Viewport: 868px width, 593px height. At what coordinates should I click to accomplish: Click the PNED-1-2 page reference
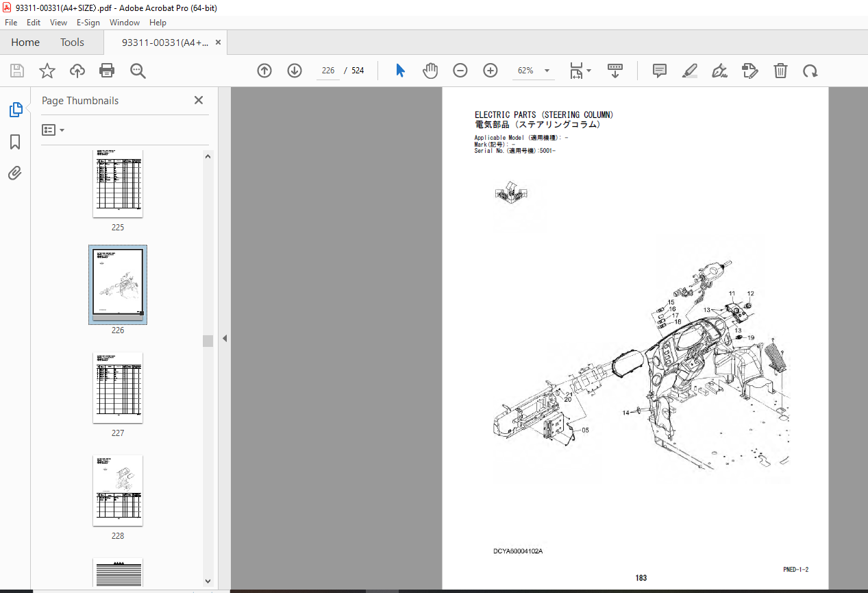(796, 570)
